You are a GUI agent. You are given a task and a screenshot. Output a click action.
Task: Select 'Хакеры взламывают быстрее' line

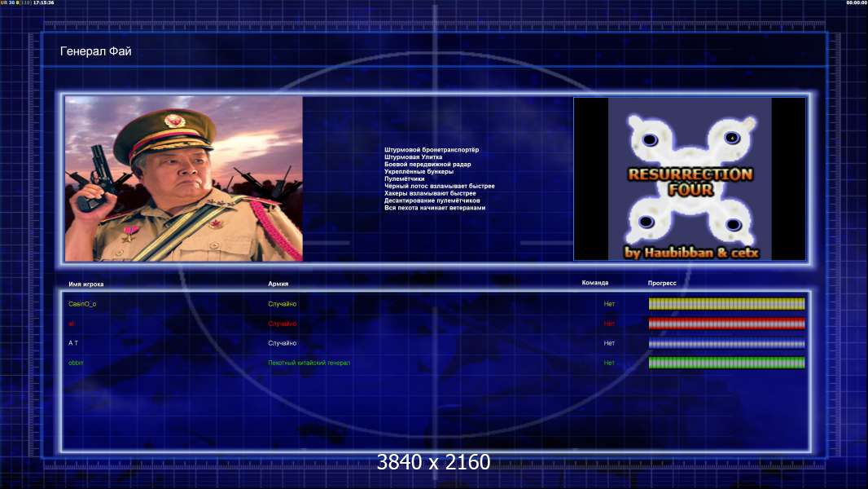430,193
